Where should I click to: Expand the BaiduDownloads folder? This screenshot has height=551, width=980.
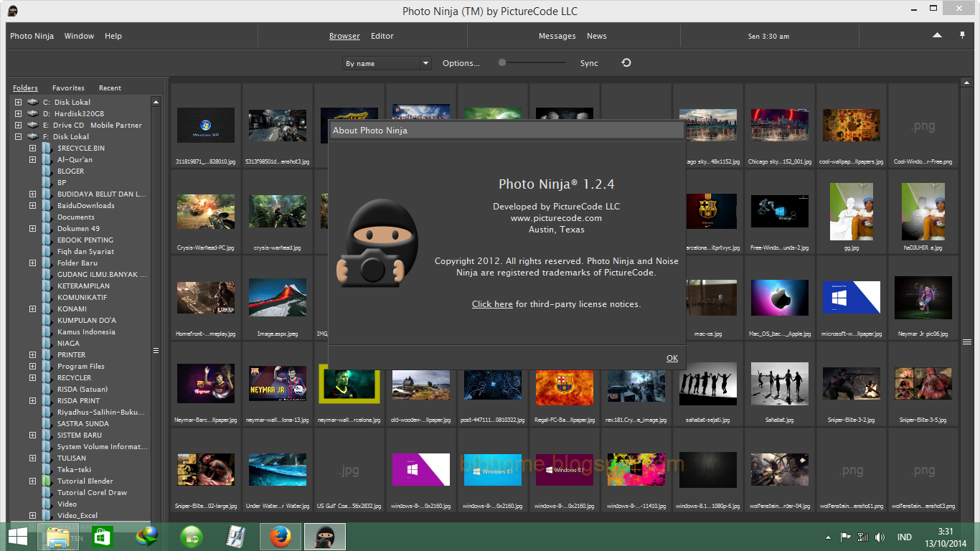click(32, 205)
